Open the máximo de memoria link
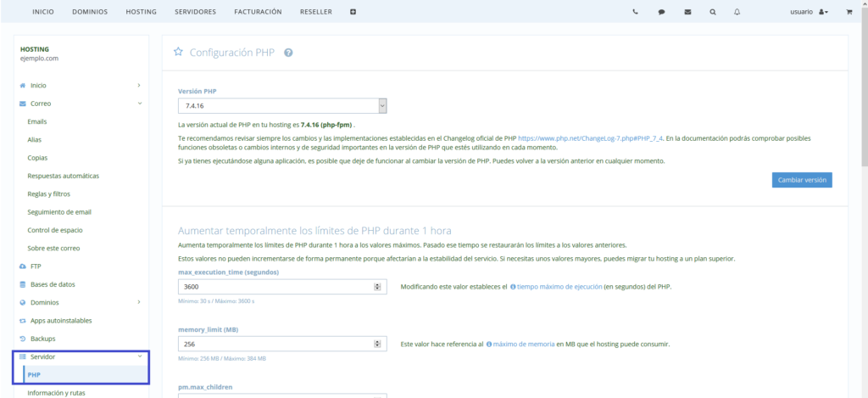The height and width of the screenshot is (398, 868). point(524,345)
